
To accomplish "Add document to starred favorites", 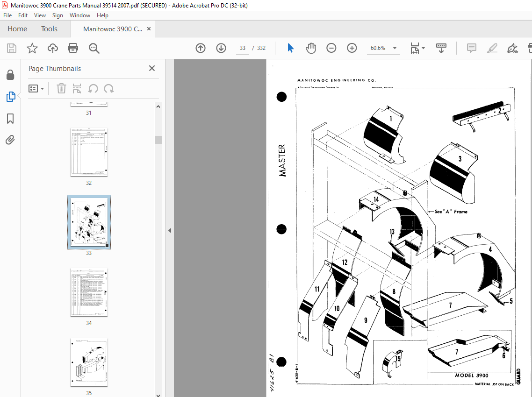I will pyautogui.click(x=32, y=48).
